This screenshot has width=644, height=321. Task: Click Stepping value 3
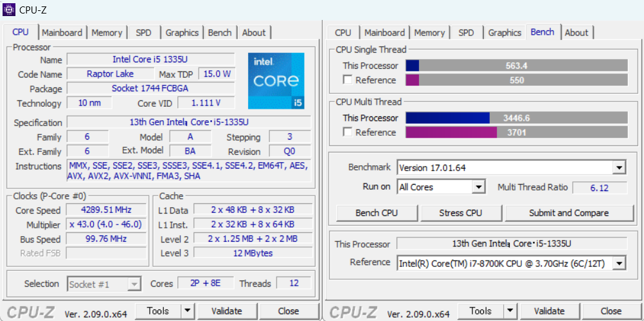point(290,136)
